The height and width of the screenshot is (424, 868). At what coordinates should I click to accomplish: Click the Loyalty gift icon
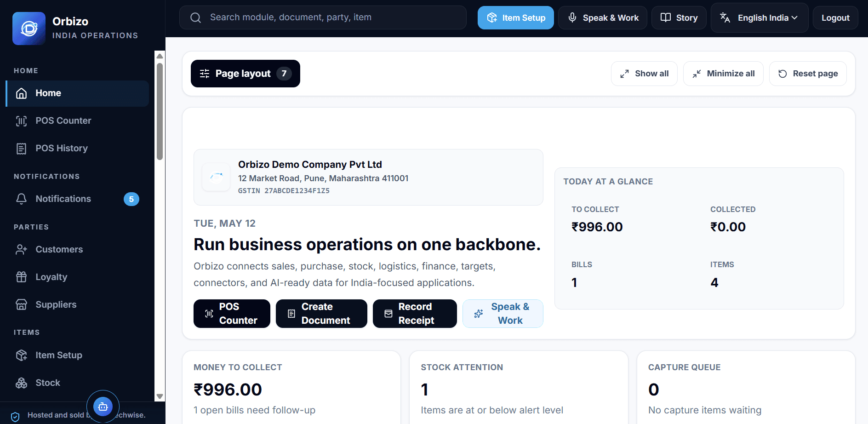(22, 277)
